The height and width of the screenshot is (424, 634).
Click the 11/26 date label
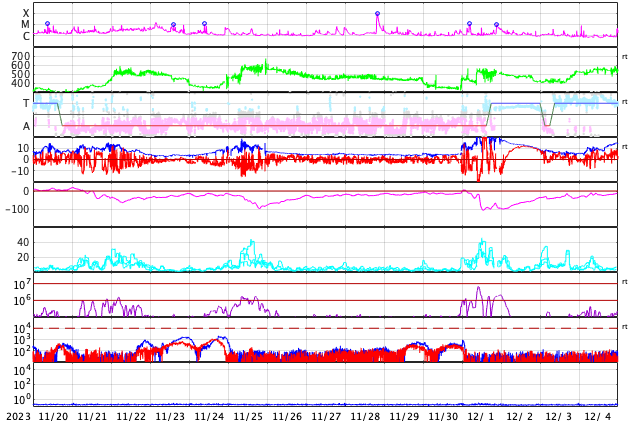point(287,416)
